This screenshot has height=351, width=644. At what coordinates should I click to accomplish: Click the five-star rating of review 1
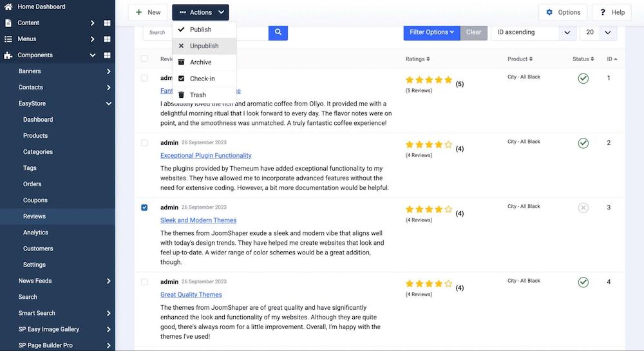pyautogui.click(x=429, y=80)
